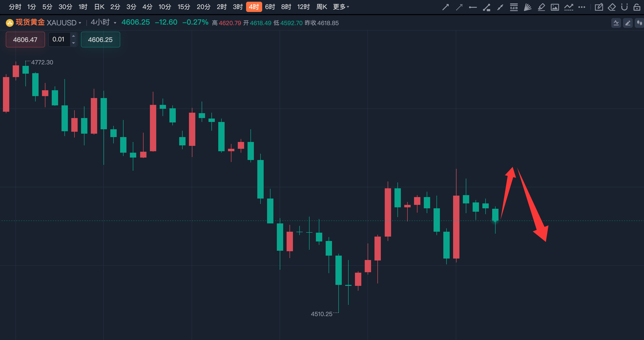The image size is (644, 340).
Task: Click the open price 4618.49
Action: point(260,23)
